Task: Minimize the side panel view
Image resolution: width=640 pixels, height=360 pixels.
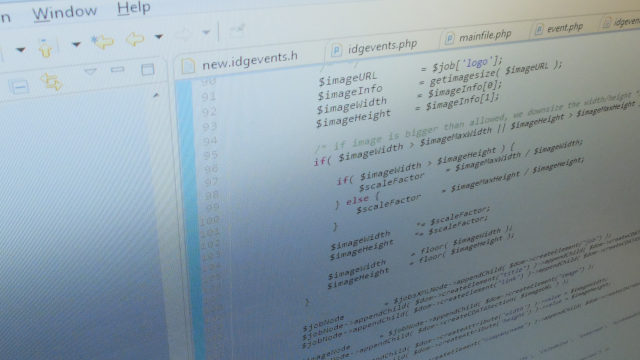Action: [x=117, y=70]
